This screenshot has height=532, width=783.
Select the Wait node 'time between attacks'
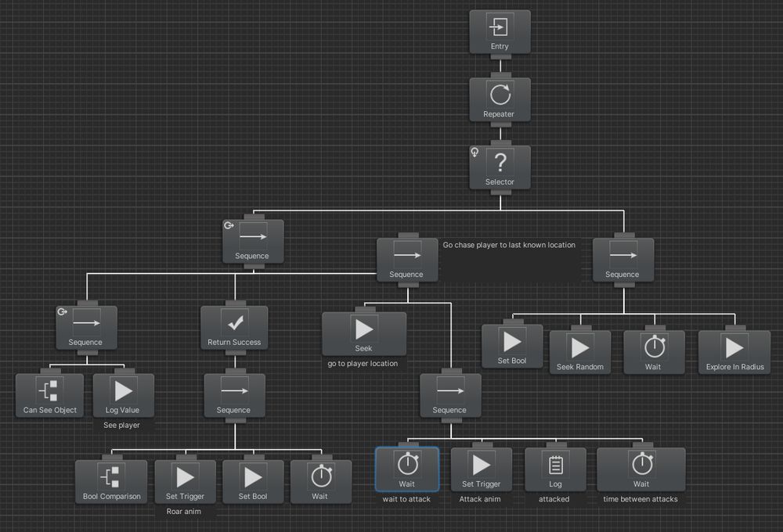click(x=641, y=469)
